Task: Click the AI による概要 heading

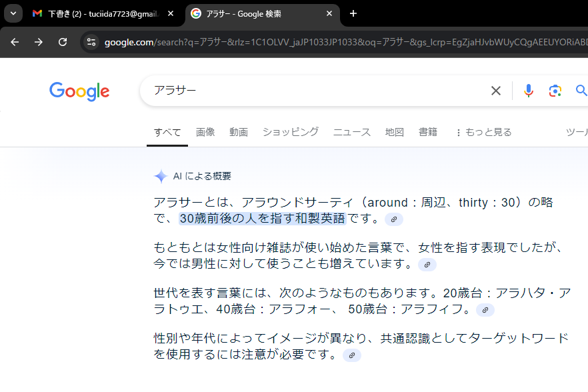Action: (202, 176)
